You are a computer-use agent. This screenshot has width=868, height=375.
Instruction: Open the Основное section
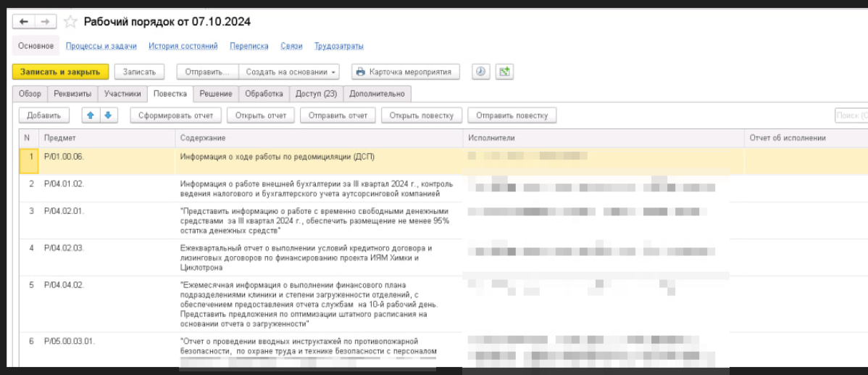click(36, 46)
